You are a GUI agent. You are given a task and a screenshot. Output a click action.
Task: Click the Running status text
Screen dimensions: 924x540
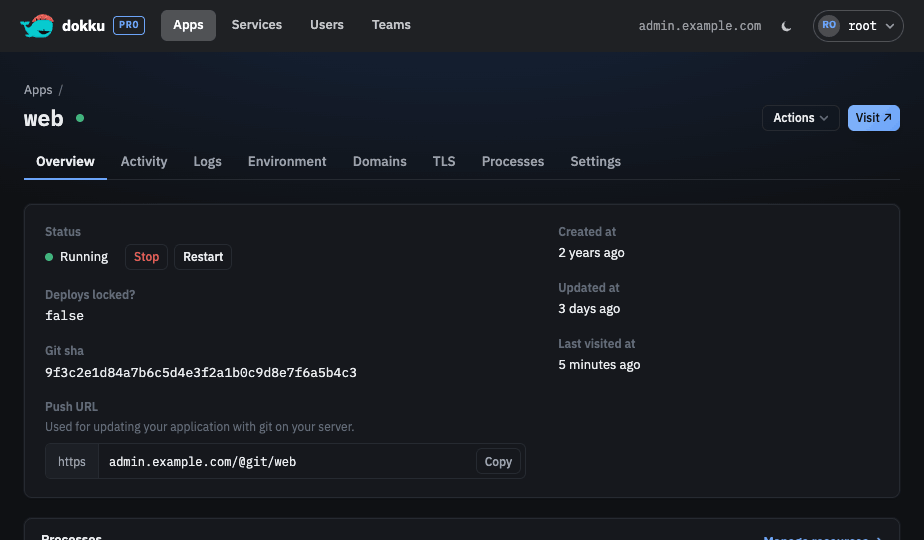pyautogui.click(x=84, y=257)
